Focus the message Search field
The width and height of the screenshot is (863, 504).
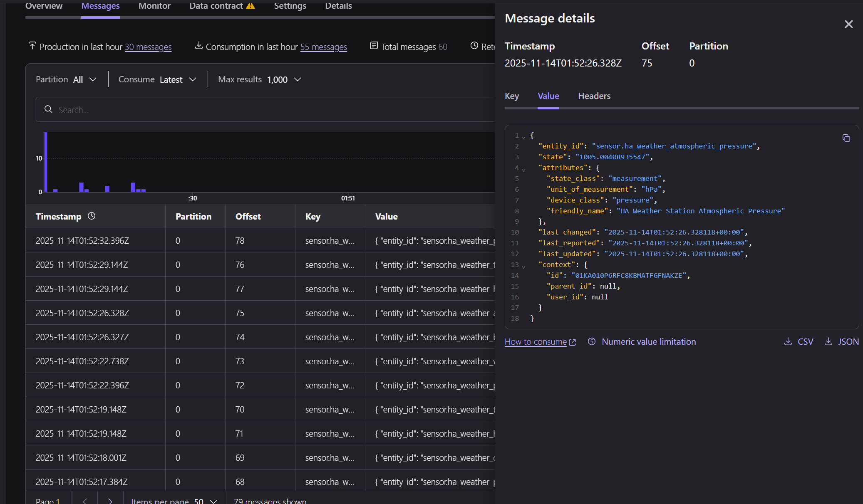266,109
